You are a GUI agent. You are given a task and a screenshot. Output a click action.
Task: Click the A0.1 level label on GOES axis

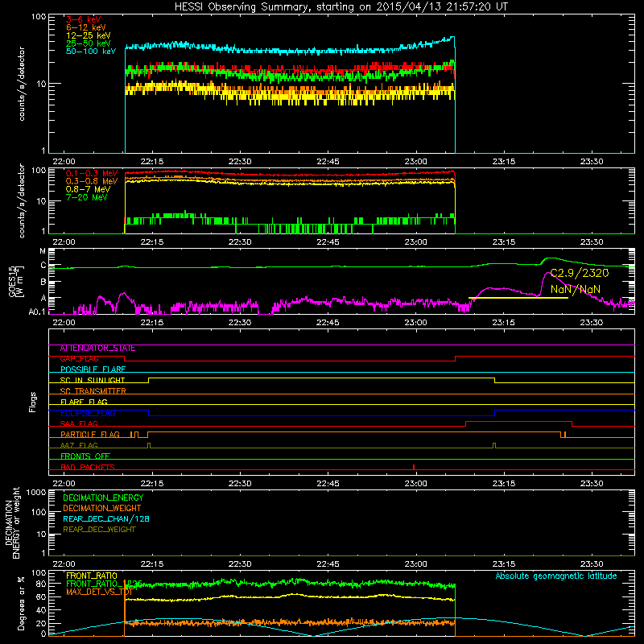36,312
